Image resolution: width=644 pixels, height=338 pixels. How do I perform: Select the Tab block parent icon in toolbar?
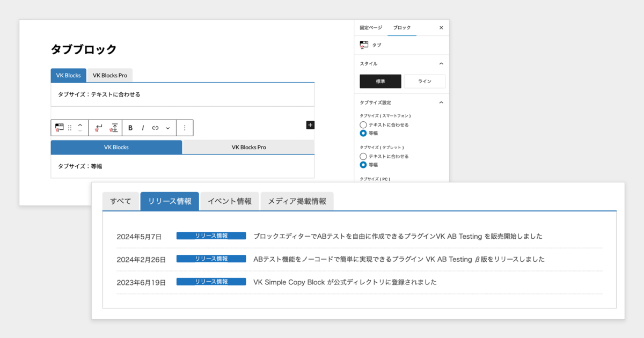coord(61,127)
